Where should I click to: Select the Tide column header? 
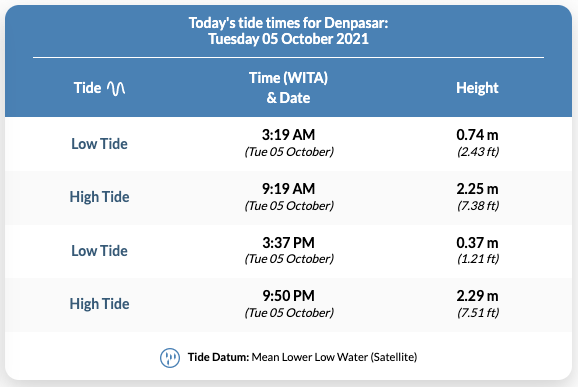point(87,88)
